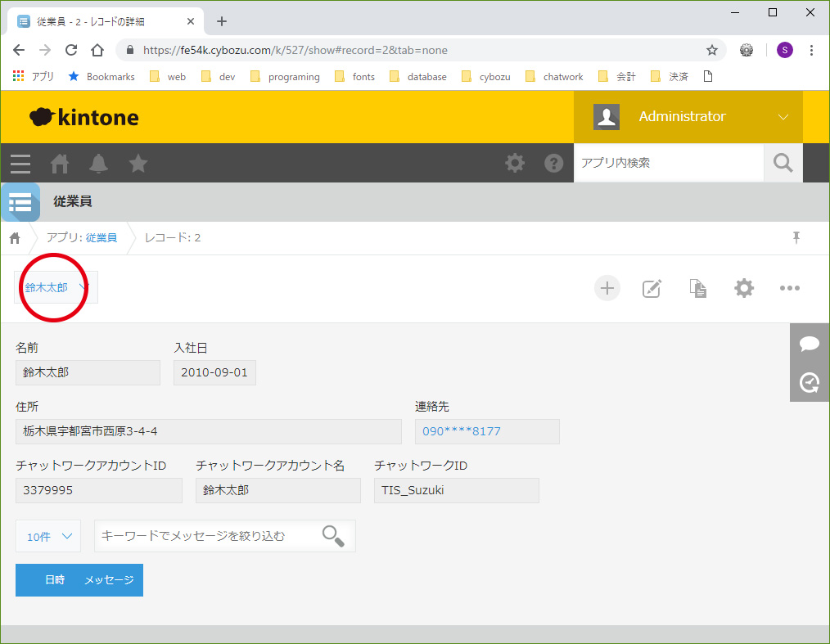Image resolution: width=830 pixels, height=644 pixels.
Task: Click the Administrator avatar icon
Action: (x=607, y=117)
